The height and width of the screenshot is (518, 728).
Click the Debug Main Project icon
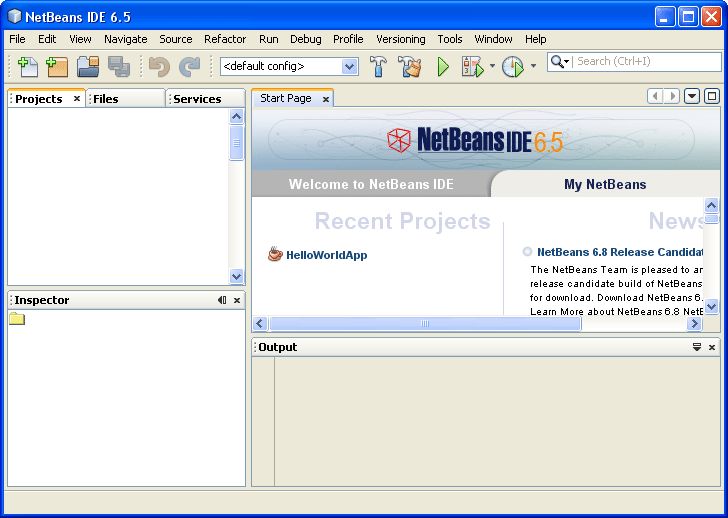472,67
